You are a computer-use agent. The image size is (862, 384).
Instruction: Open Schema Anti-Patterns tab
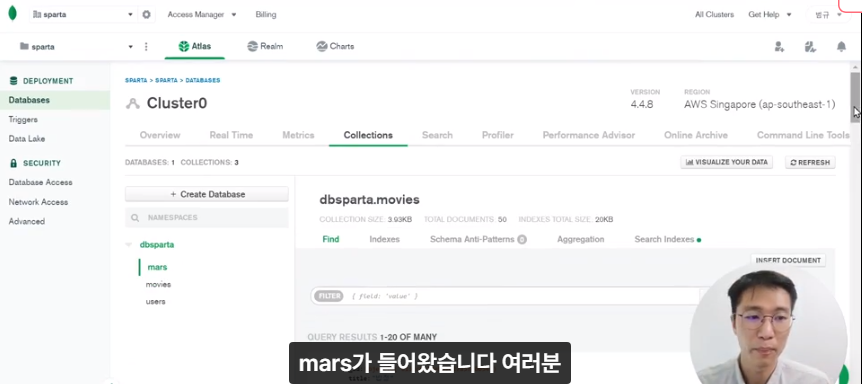478,240
